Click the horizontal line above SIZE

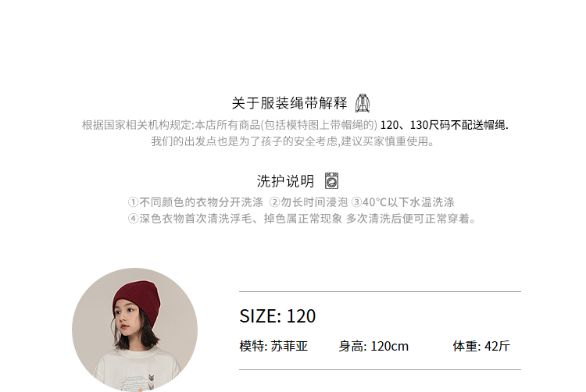[x=380, y=291]
